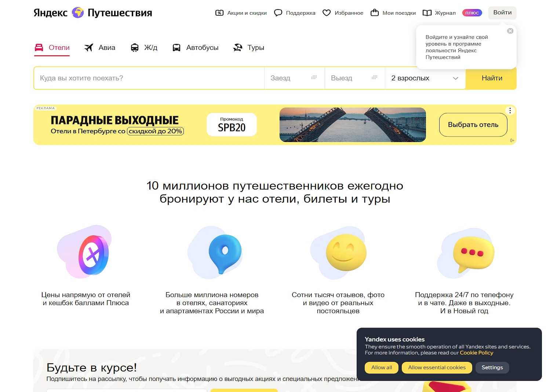550x392 pixels.
Task: Open the Cookie Policy link
Action: click(477, 353)
